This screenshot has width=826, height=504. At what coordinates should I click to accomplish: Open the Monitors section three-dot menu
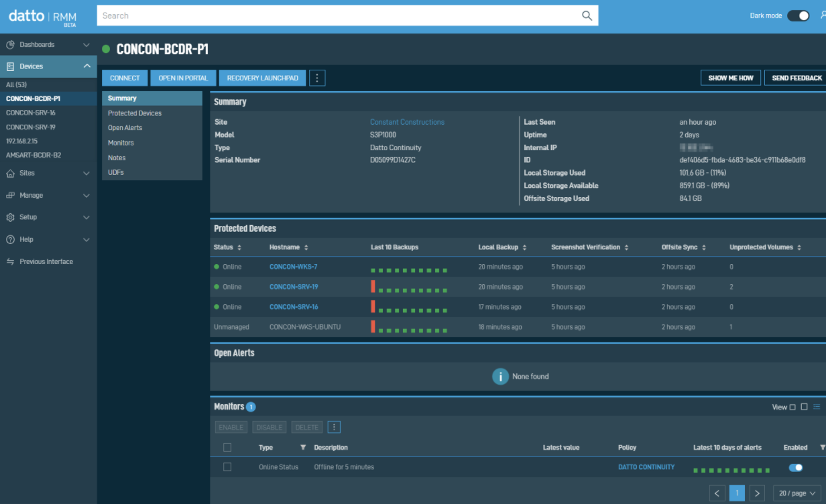pos(334,427)
